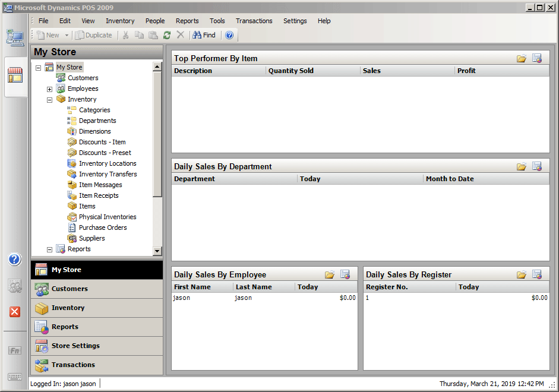Open the Transactions navigation pane

pyautogui.click(x=97, y=365)
